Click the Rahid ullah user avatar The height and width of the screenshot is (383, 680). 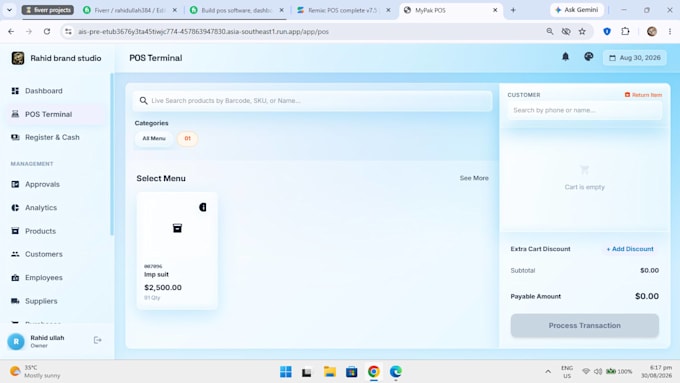tap(16, 341)
